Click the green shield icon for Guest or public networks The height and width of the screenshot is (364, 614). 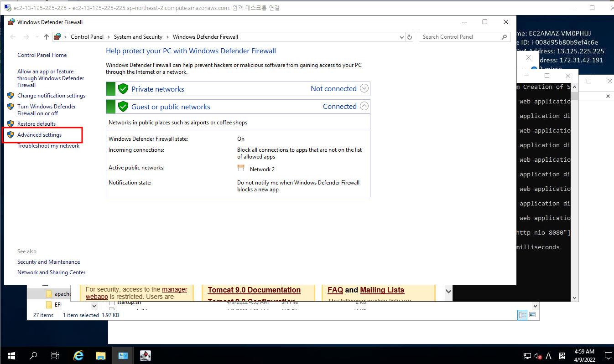click(x=123, y=107)
